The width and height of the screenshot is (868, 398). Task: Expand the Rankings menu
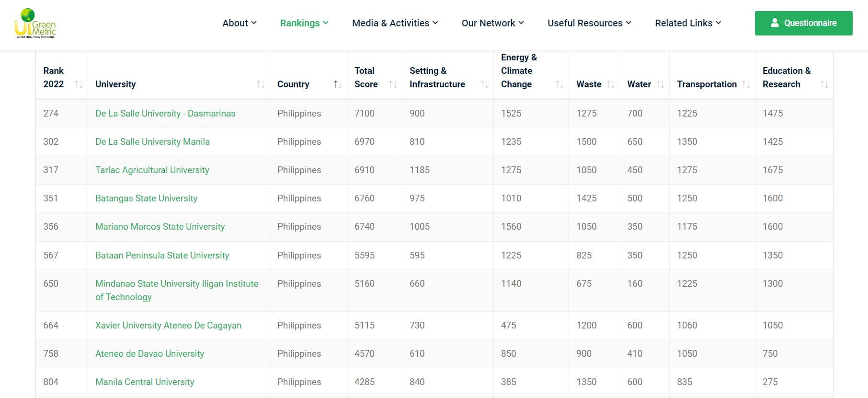click(x=304, y=23)
